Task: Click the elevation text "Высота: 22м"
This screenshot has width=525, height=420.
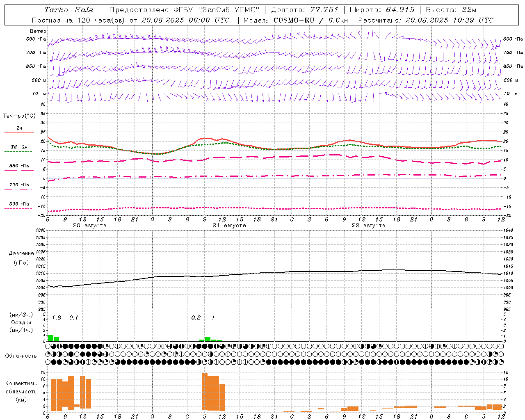Action: (451, 10)
